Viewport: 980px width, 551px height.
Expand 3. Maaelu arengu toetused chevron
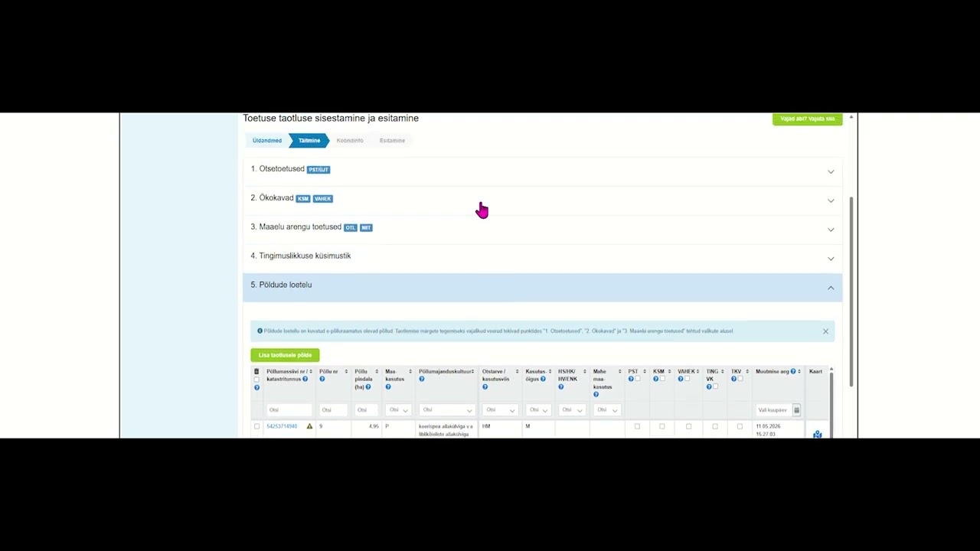coord(831,230)
